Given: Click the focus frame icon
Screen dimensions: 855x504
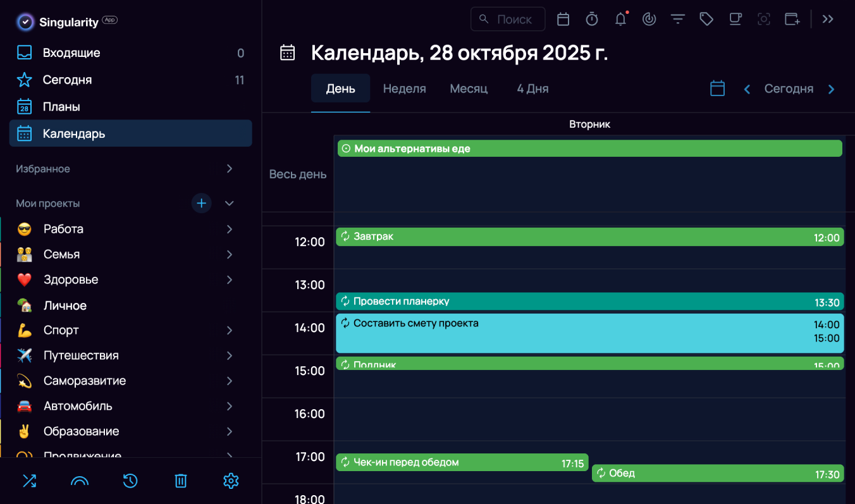Looking at the screenshot, I should (763, 19).
